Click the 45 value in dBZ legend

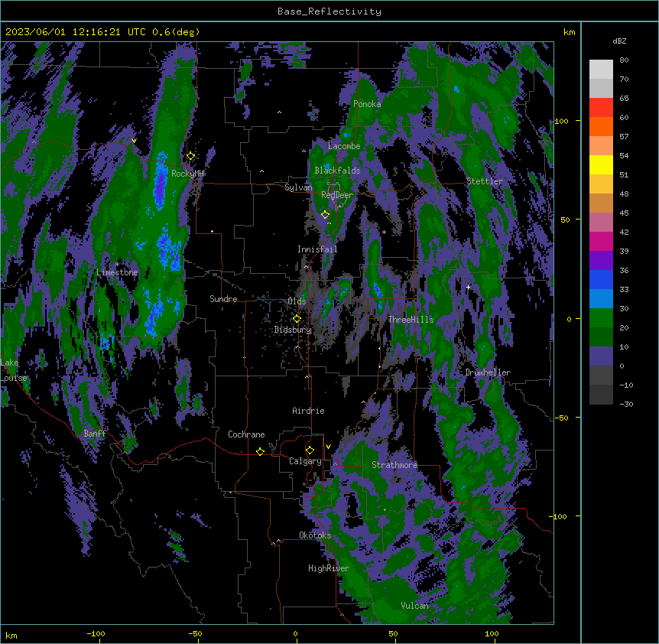[624, 213]
